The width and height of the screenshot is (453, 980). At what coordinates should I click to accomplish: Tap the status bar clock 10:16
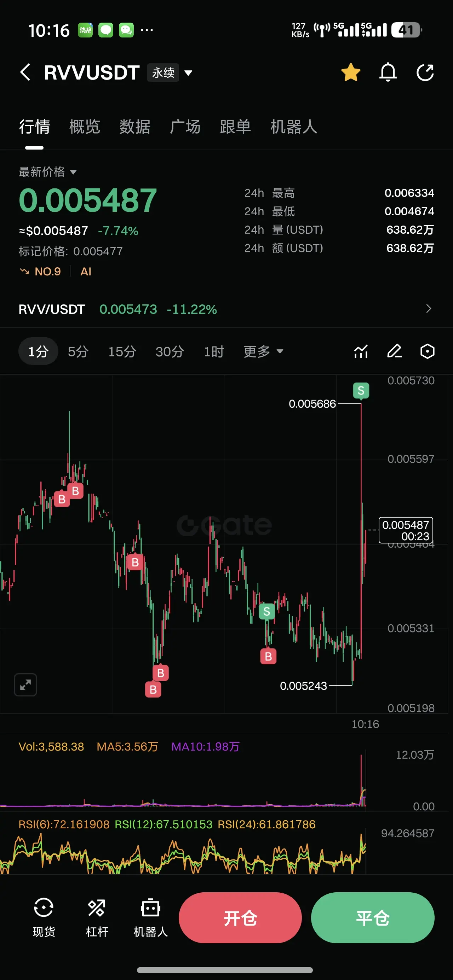click(x=49, y=30)
